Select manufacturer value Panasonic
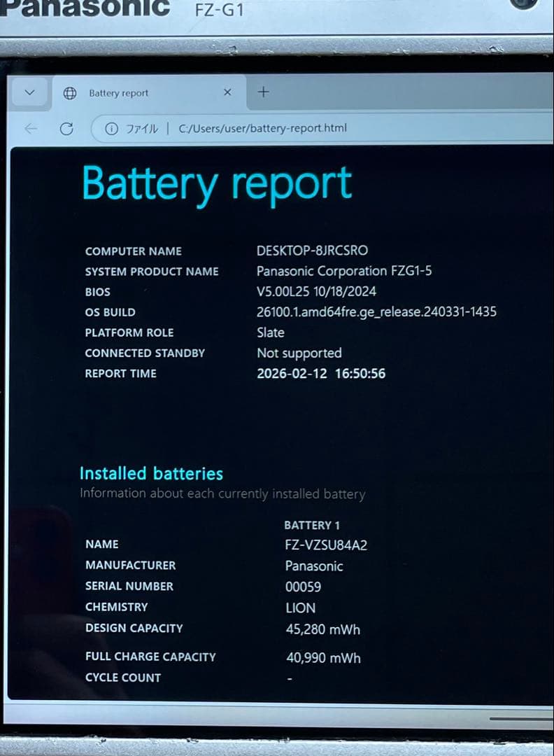The image size is (554, 756). click(314, 566)
